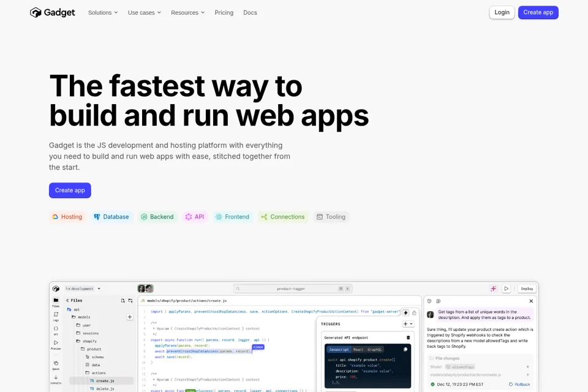Open the API sidebar icon
The width and height of the screenshot is (588, 392).
point(56,331)
